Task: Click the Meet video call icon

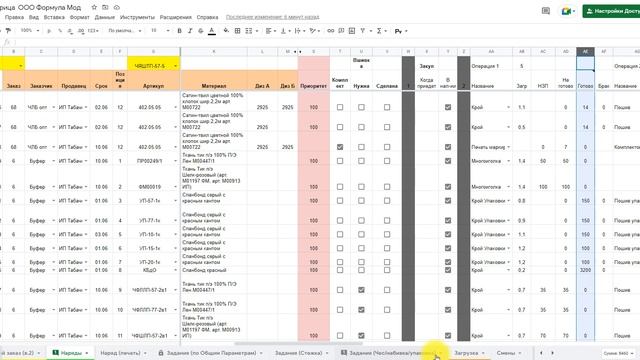Action: point(566,11)
